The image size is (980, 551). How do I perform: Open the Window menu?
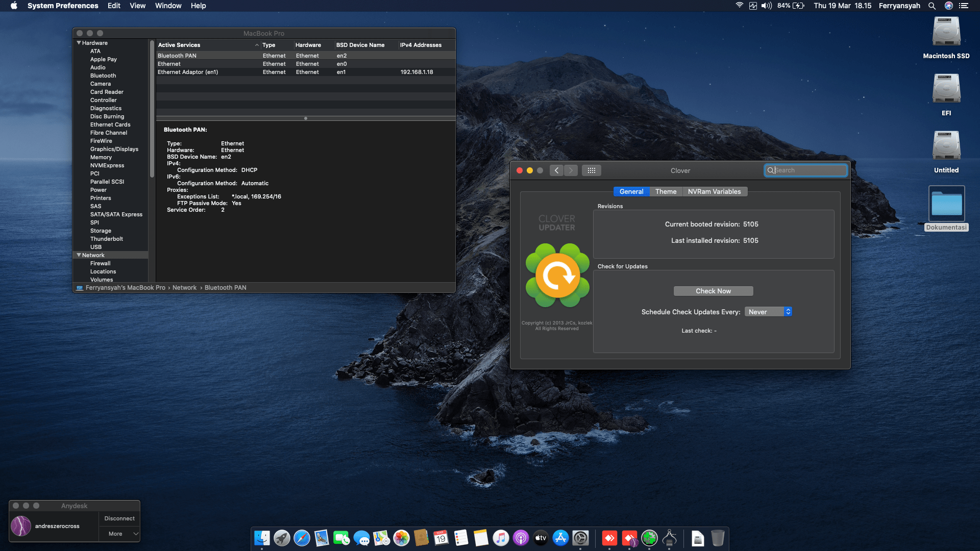(168, 6)
